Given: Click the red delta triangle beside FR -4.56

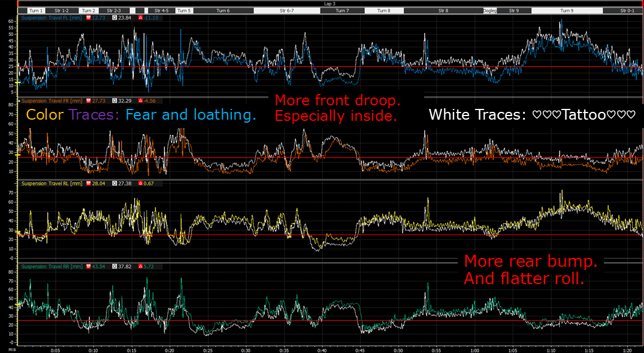Looking at the screenshot, I should pos(141,101).
